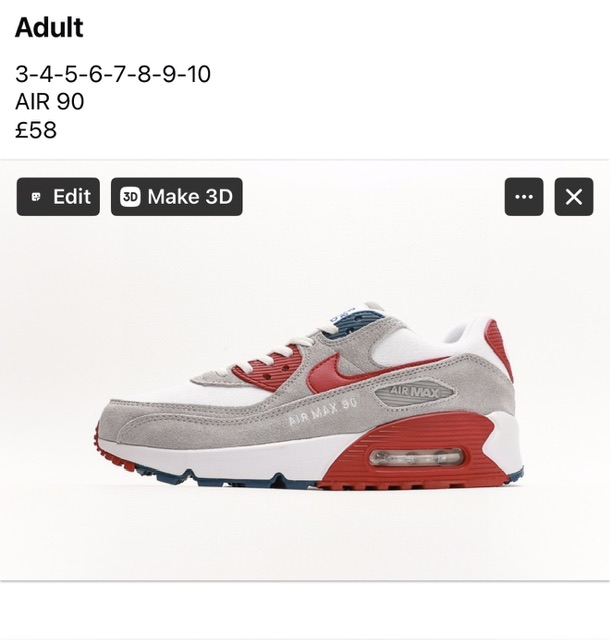This screenshot has height=640, width=610.
Task: Click the size list 3-4-5-6-7-8-9-10
Action: 113,74
